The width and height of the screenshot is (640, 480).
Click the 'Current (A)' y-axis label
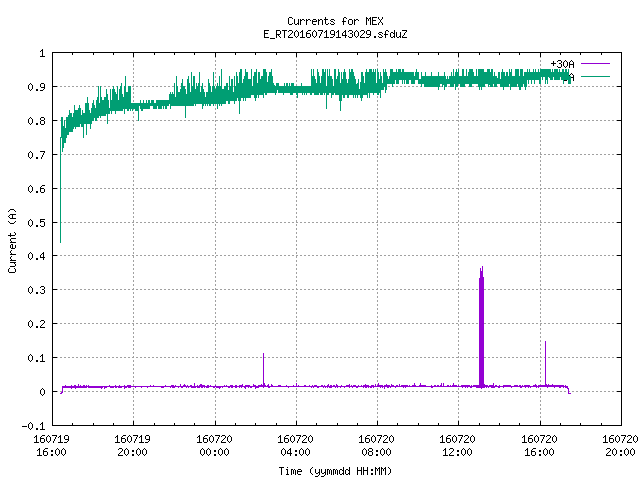tap(12, 240)
